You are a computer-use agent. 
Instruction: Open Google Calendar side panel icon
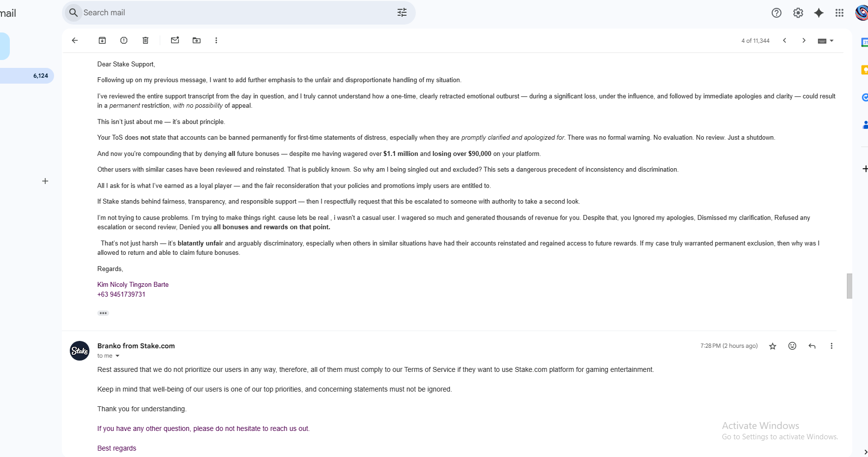coord(865,43)
